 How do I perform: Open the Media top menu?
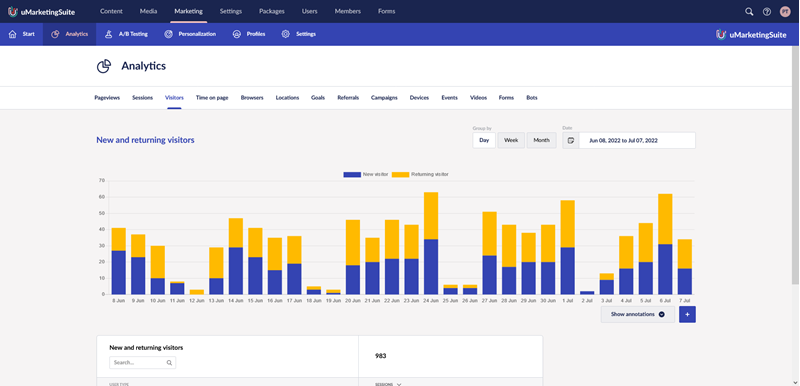point(148,11)
